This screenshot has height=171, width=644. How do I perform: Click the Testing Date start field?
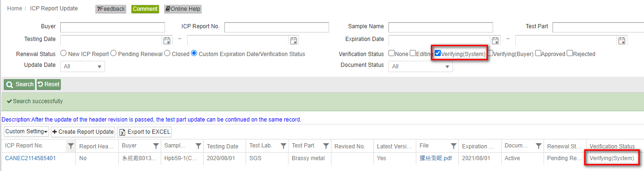(x=111, y=41)
